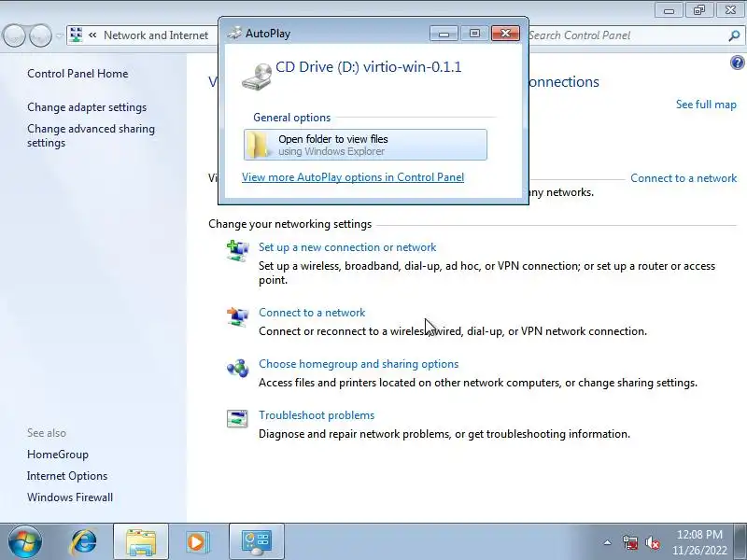The height and width of the screenshot is (560, 747).
Task: Open Control Panel Home
Action: point(78,74)
